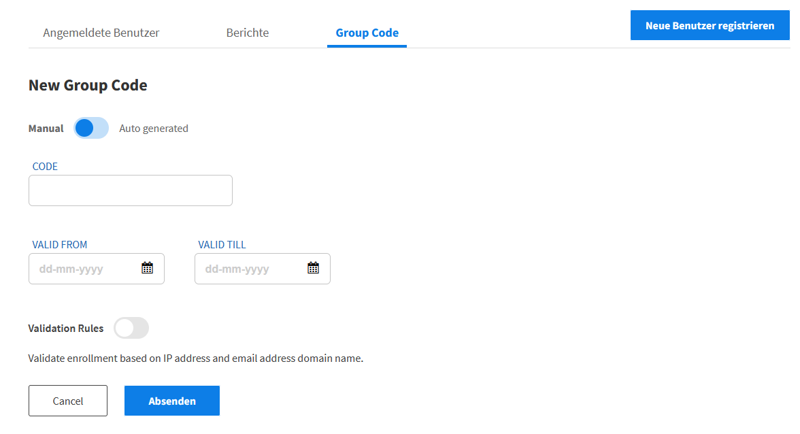Viewport: 800px width, 434px height.
Task: Enable the Validation Rules switch
Action: pos(131,328)
